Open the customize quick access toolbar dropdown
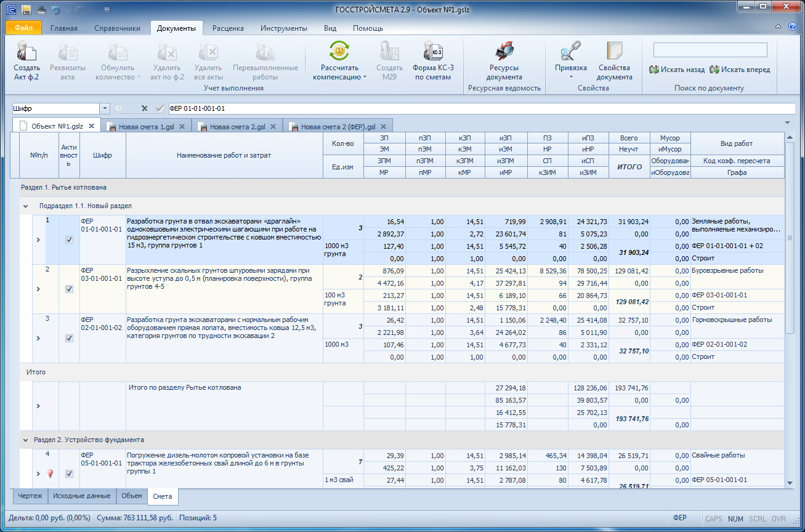 [107, 10]
